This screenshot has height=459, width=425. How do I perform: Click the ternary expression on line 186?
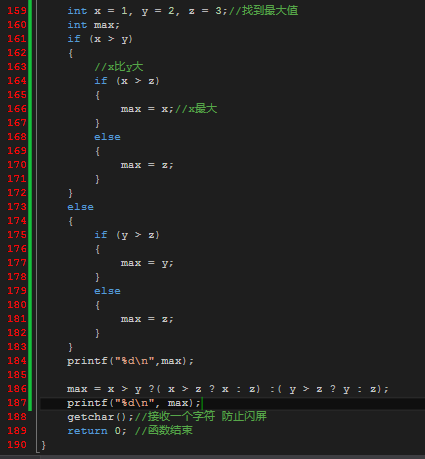[x=228, y=389]
